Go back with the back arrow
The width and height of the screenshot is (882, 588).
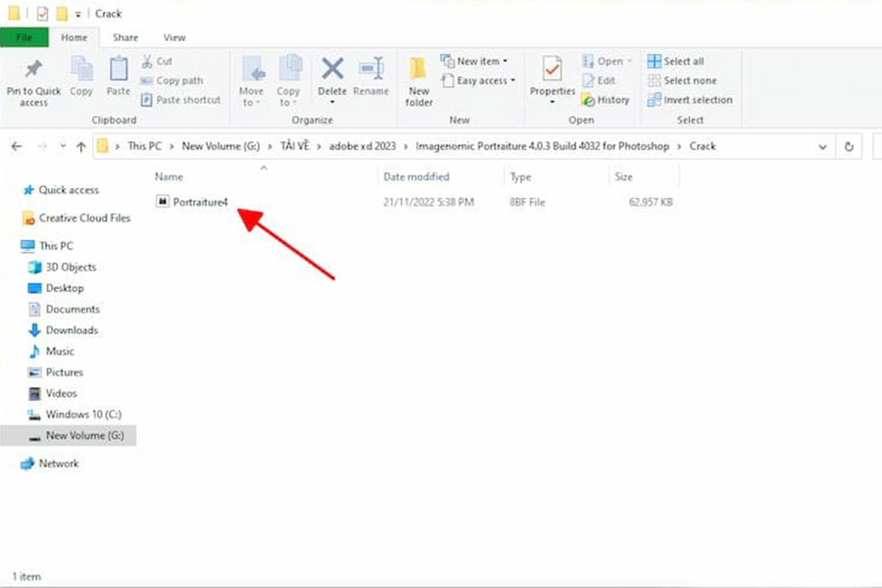[x=17, y=146]
